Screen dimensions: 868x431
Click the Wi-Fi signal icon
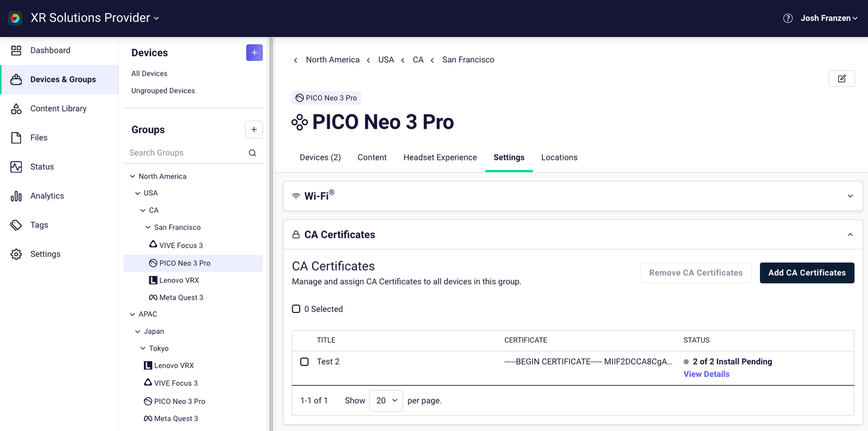click(x=296, y=196)
